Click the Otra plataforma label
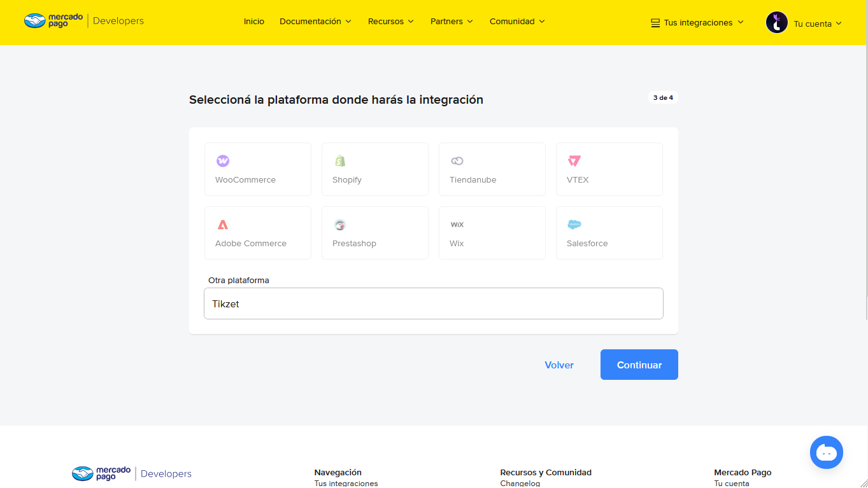Viewport: 868px width, 488px height. (x=239, y=281)
